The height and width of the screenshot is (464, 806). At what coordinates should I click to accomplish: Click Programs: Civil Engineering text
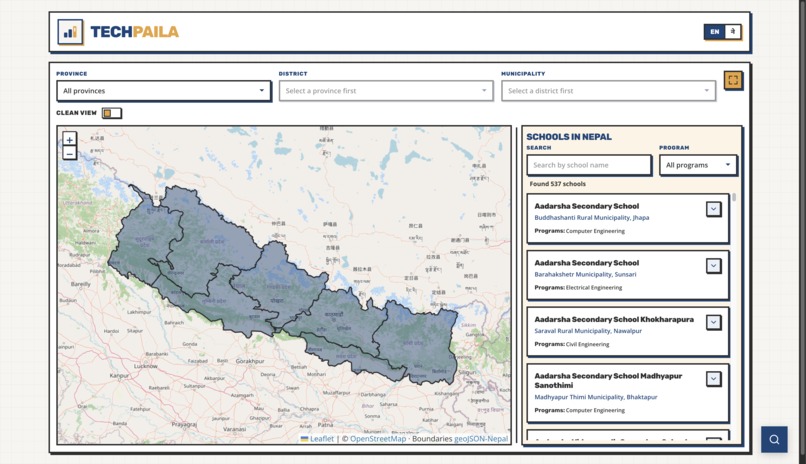click(572, 344)
